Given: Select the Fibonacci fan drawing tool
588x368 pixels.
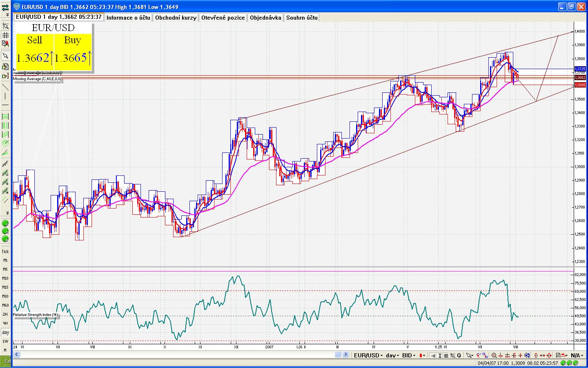Looking at the screenshot, I should click(5, 152).
